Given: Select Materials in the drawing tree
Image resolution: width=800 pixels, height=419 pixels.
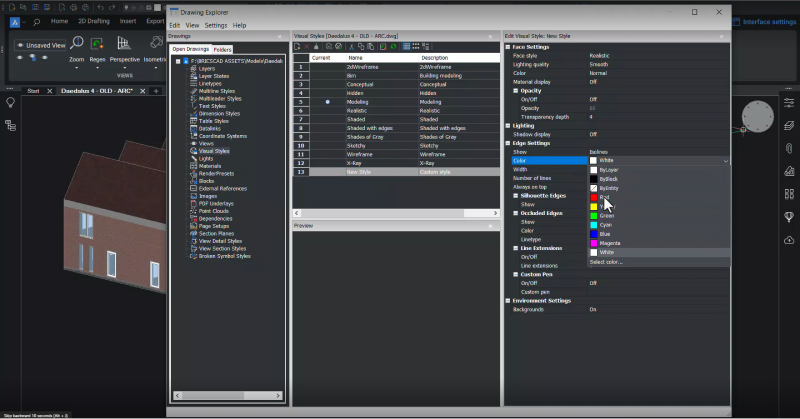Looking at the screenshot, I should point(210,166).
